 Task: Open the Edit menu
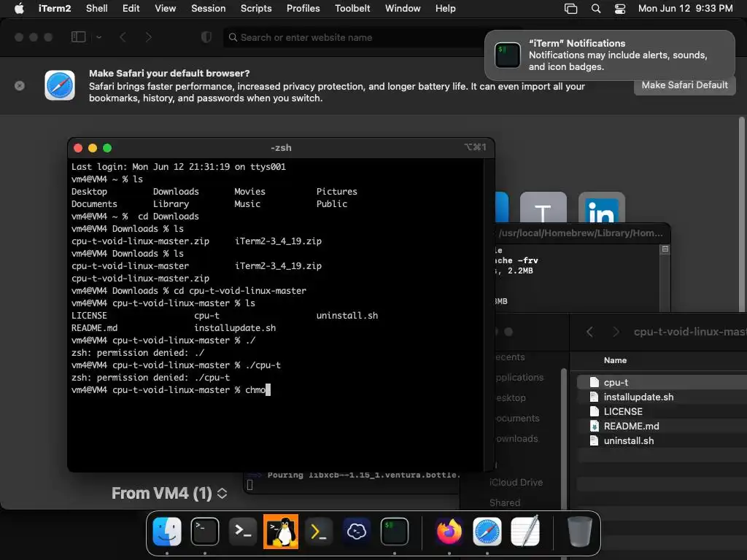[x=131, y=8]
